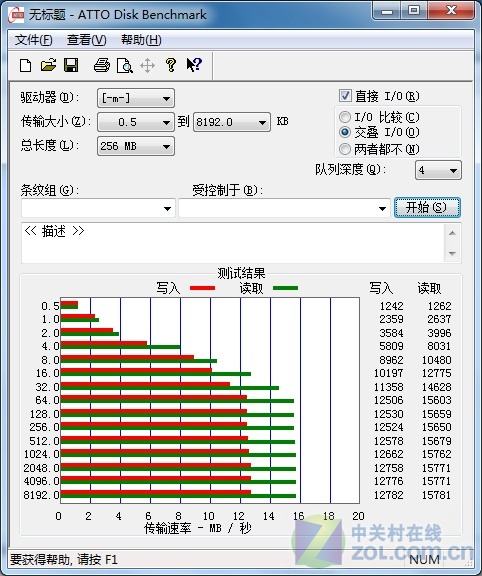Open the 文件(F) menu
This screenshot has width=482, height=576.
click(x=33, y=40)
